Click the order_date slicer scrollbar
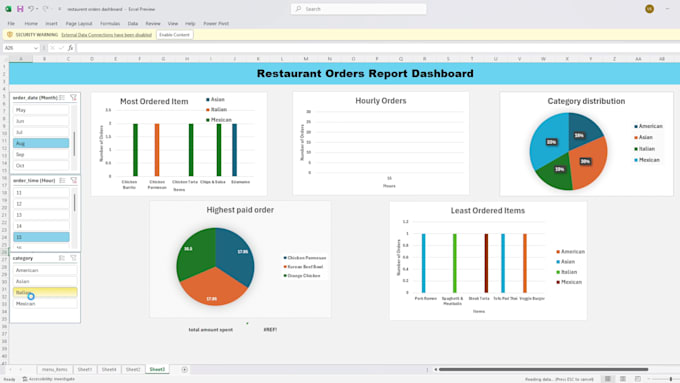The image size is (680, 383). (74, 144)
